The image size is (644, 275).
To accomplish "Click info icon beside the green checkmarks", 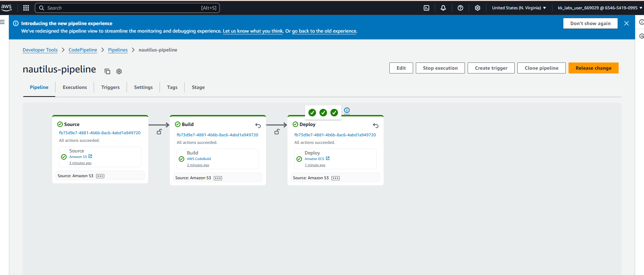I will [347, 111].
